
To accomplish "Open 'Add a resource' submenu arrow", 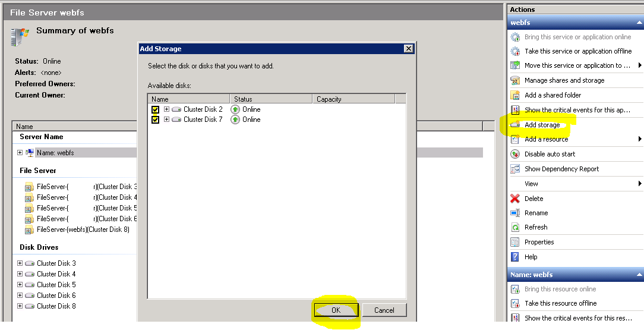I will (640, 139).
